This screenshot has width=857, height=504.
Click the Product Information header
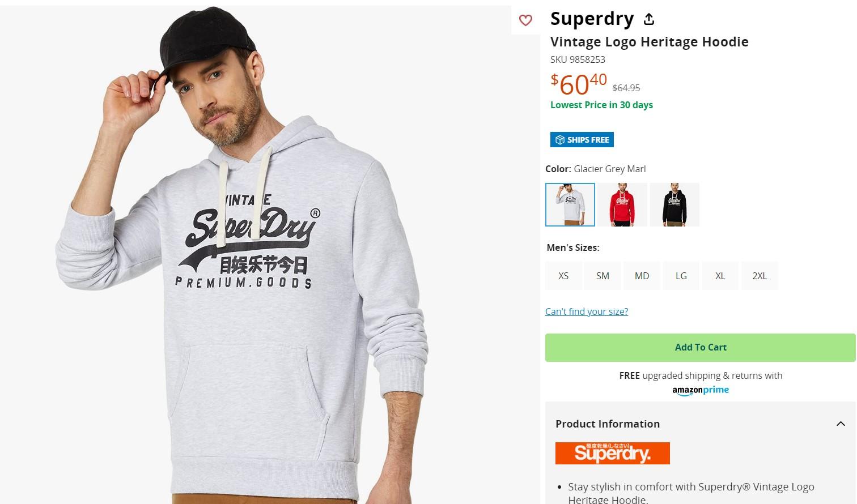pos(608,424)
